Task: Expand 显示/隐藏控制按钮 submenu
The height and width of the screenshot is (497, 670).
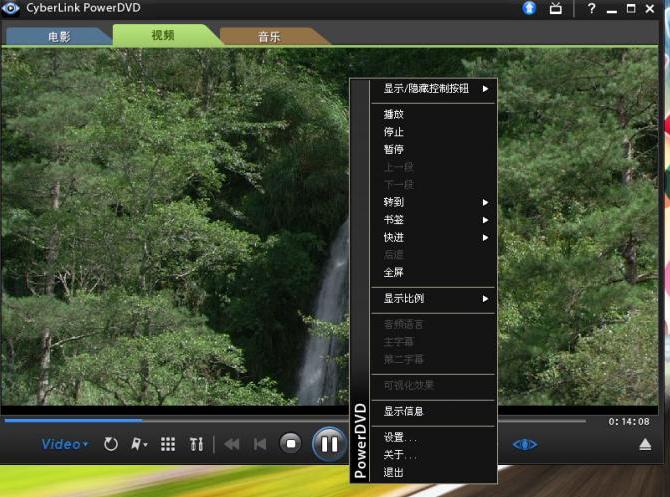Action: tap(435, 88)
